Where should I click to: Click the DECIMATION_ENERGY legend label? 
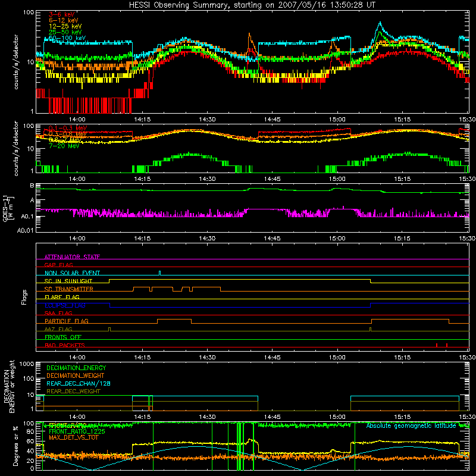(x=76, y=368)
